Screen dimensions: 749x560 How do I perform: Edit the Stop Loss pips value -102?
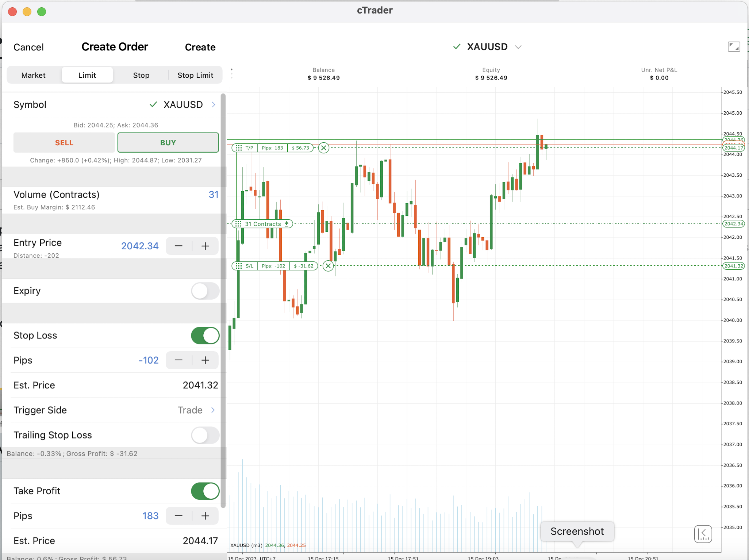pos(149,360)
